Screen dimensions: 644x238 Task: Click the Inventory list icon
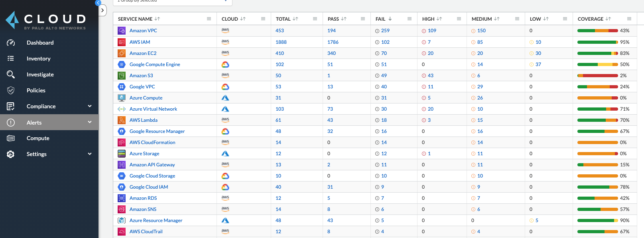point(11,59)
